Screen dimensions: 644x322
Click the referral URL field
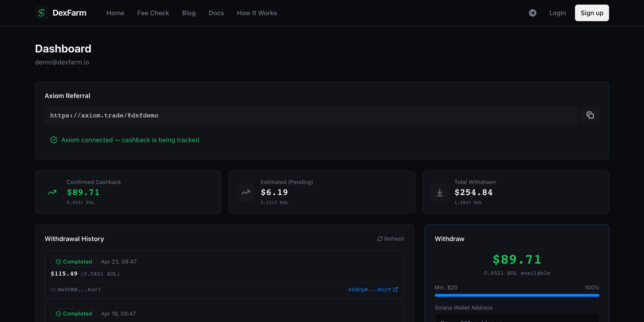tap(311, 115)
